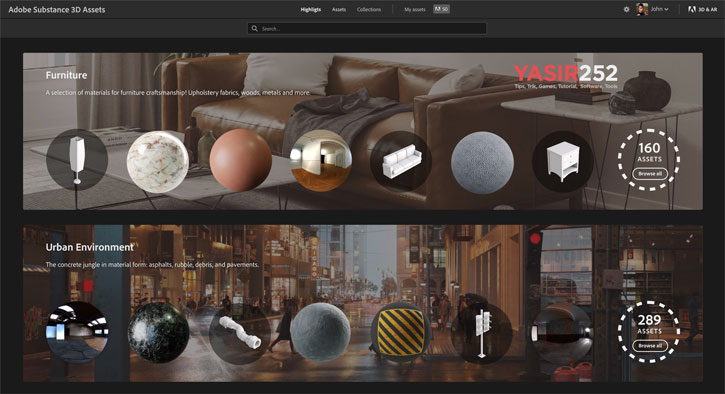725x394 pixels.
Task: Open the yellow black hazard stripe material
Action: [401, 333]
